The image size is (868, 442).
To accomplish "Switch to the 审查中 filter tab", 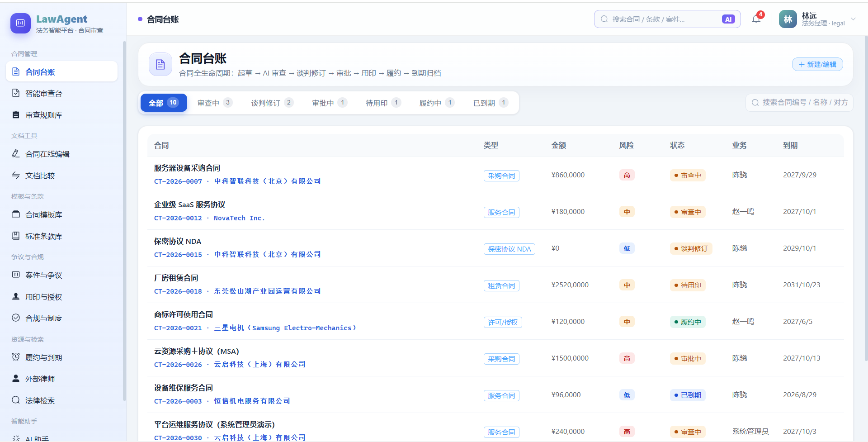I will 215,103.
